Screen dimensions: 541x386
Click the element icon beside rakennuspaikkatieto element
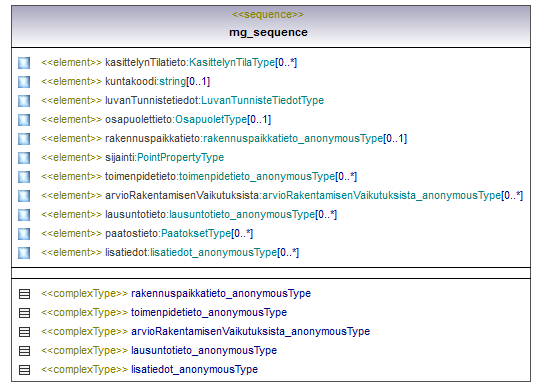(x=24, y=139)
